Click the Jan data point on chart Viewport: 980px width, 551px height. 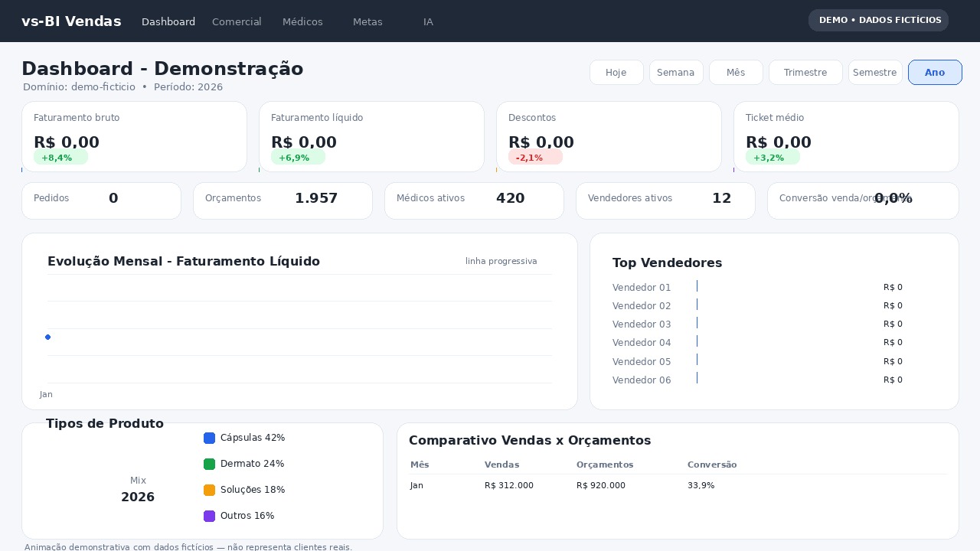click(47, 337)
